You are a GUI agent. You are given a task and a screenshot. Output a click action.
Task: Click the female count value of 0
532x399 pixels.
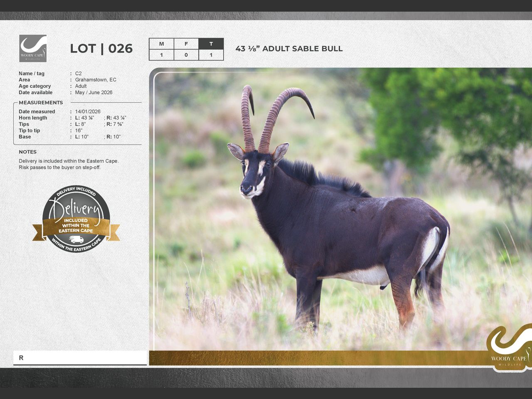click(x=186, y=55)
